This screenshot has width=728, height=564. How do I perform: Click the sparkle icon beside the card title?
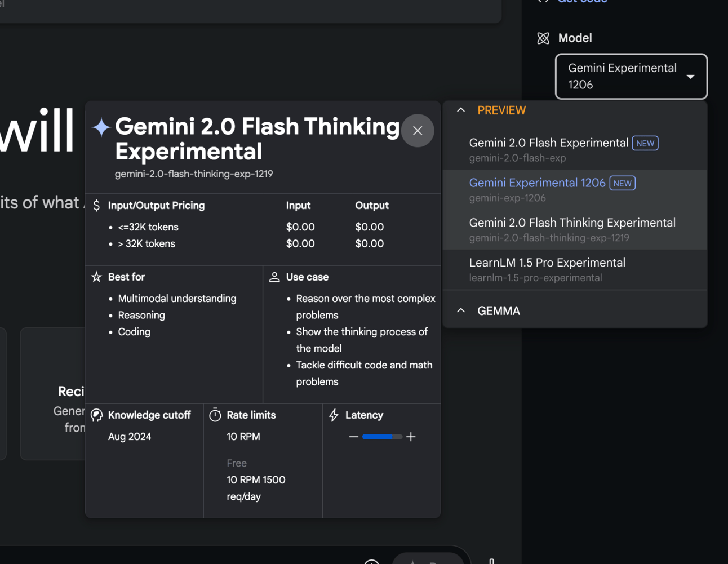[x=101, y=127]
